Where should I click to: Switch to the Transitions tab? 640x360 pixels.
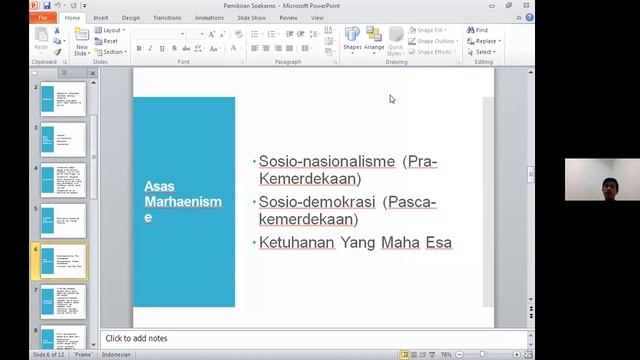pos(167,18)
